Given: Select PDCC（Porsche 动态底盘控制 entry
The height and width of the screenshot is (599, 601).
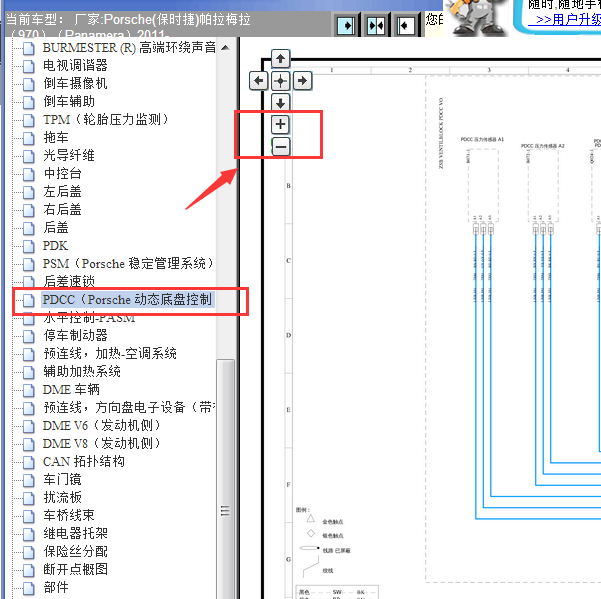Looking at the screenshot, I should (127, 299).
